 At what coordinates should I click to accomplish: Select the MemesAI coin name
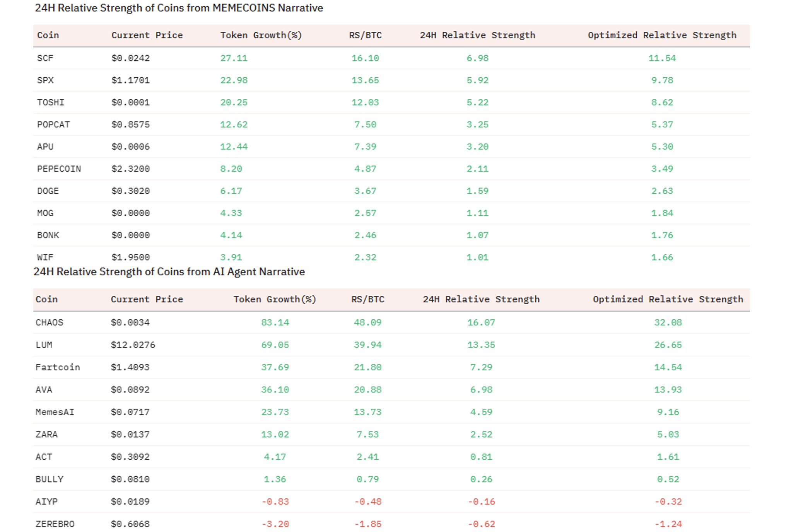pos(55,412)
